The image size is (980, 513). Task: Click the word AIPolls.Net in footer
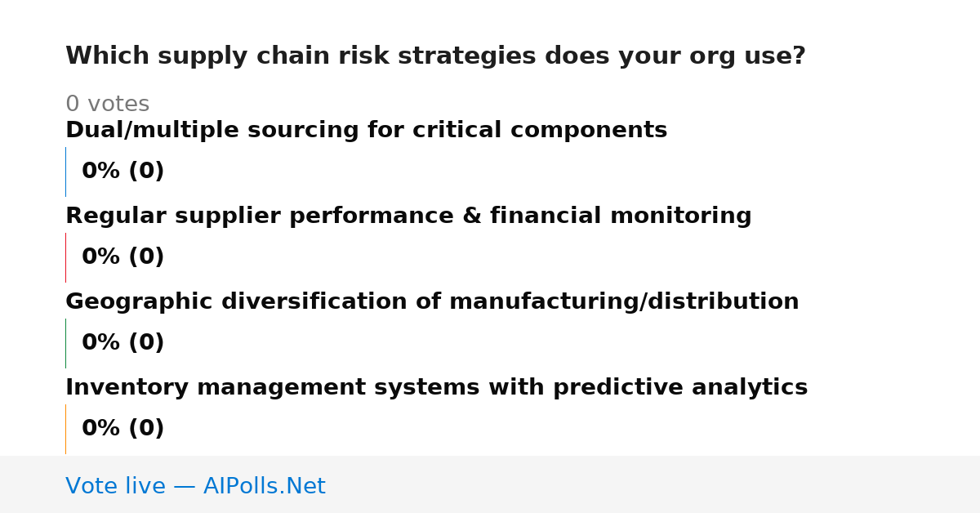tap(264, 486)
